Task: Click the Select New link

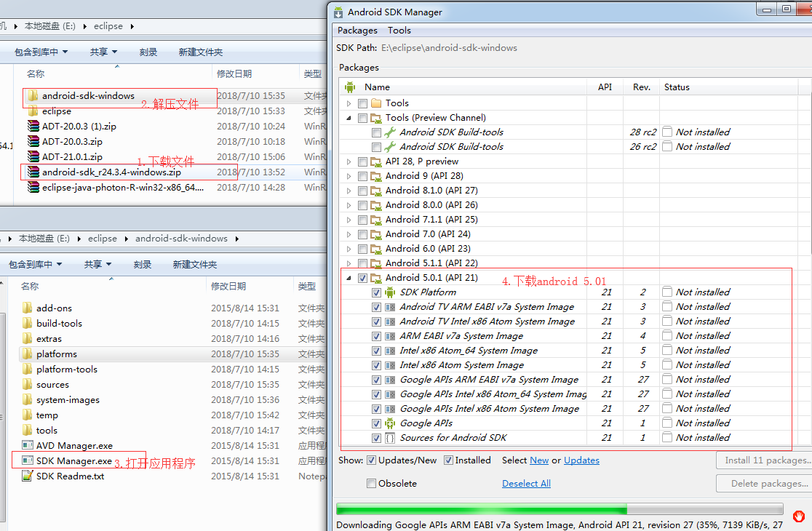Action: (539, 460)
